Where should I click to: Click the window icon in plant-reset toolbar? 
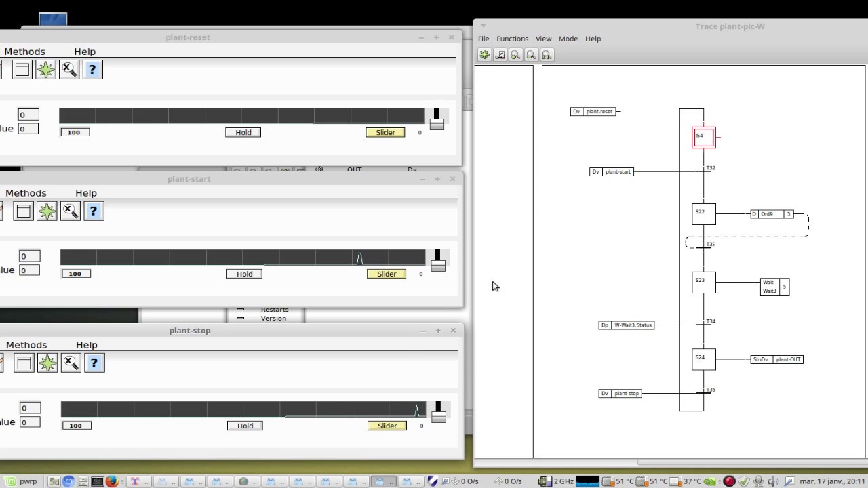coord(22,69)
